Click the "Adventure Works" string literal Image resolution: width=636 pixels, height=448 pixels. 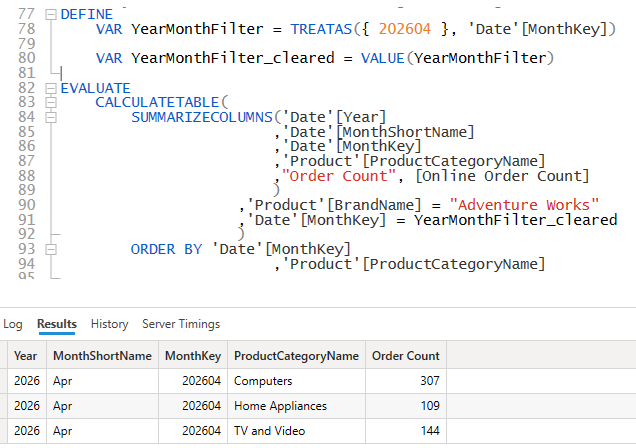524,205
